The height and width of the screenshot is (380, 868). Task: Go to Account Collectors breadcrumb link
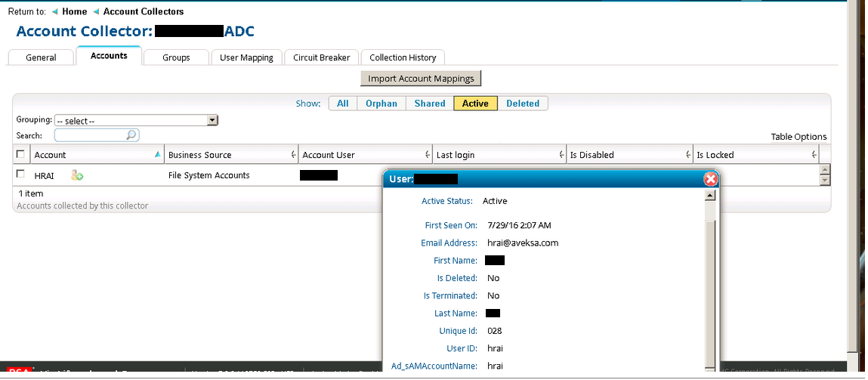point(143,12)
